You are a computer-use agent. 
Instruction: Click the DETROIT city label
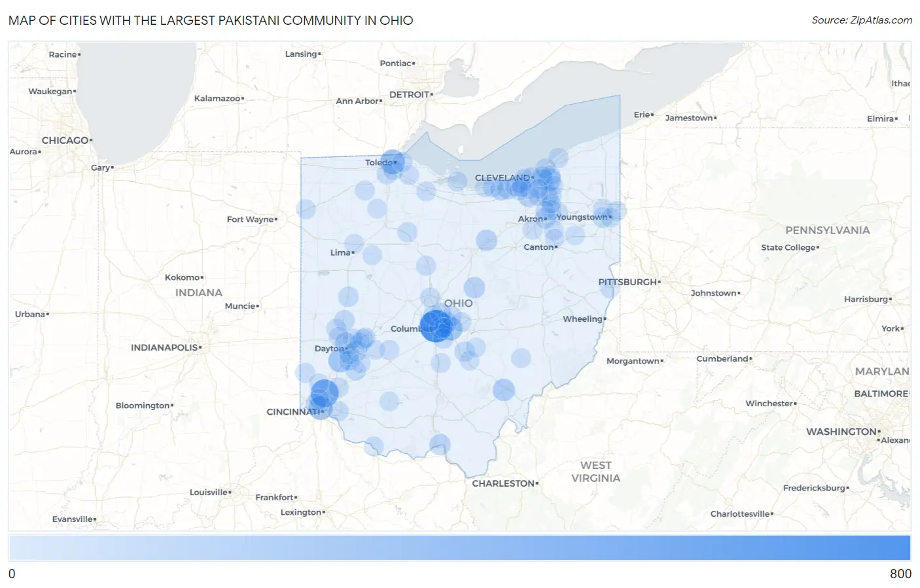click(x=409, y=94)
